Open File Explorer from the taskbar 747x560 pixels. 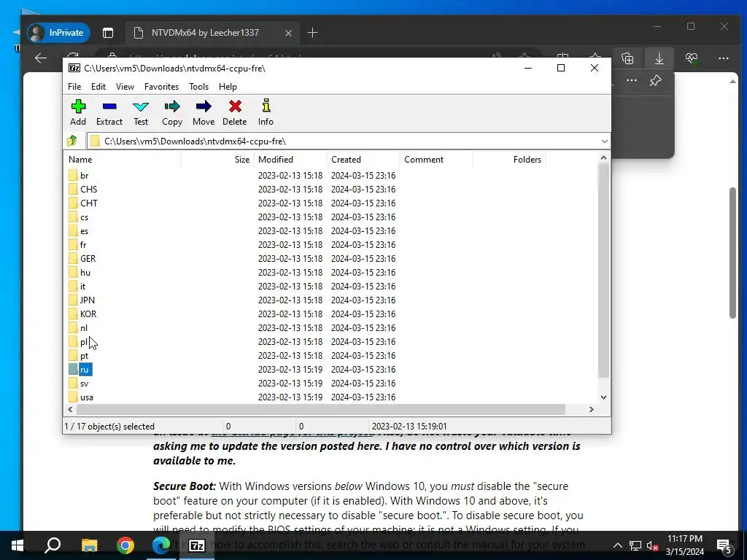[x=89, y=545]
